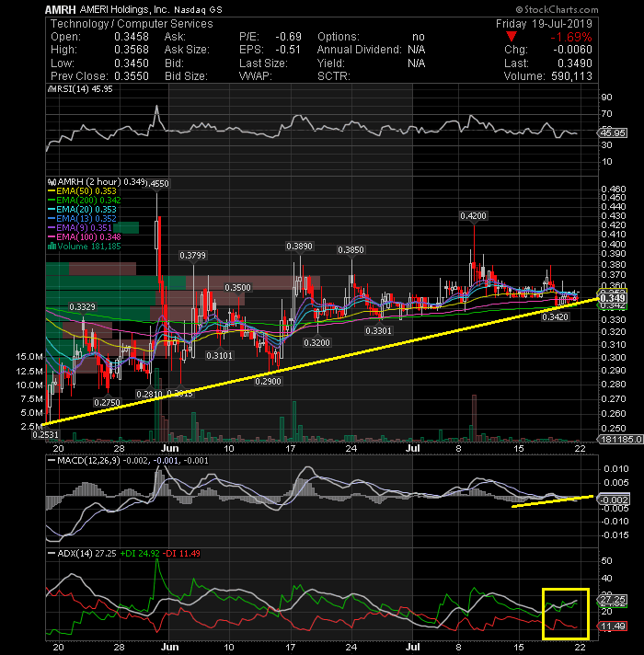
Task: Click the red down-triangle change indicator
Action: 511,37
